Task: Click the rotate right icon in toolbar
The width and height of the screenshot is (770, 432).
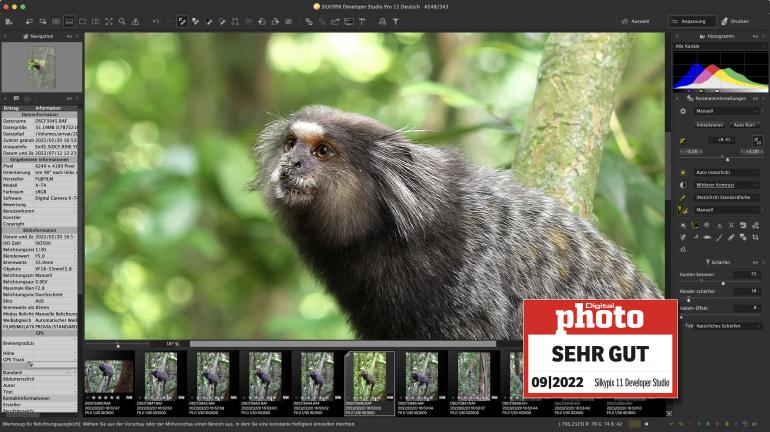Action: pos(275,22)
